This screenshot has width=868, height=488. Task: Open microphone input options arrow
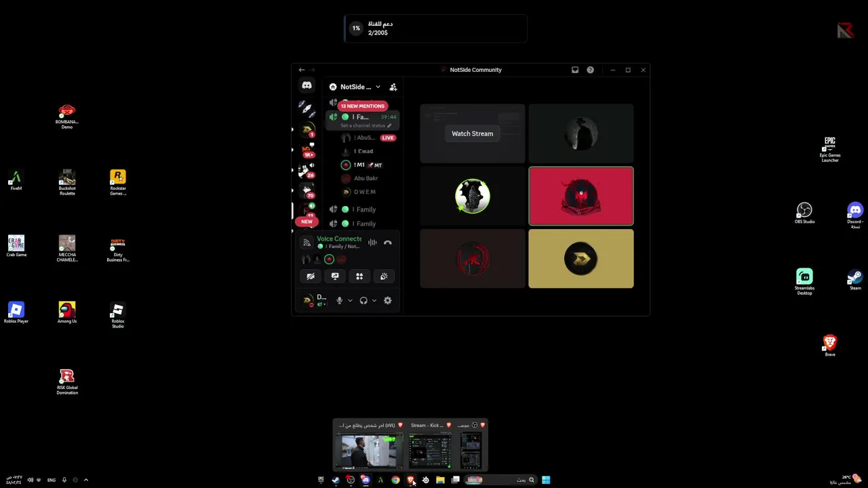[x=350, y=300]
